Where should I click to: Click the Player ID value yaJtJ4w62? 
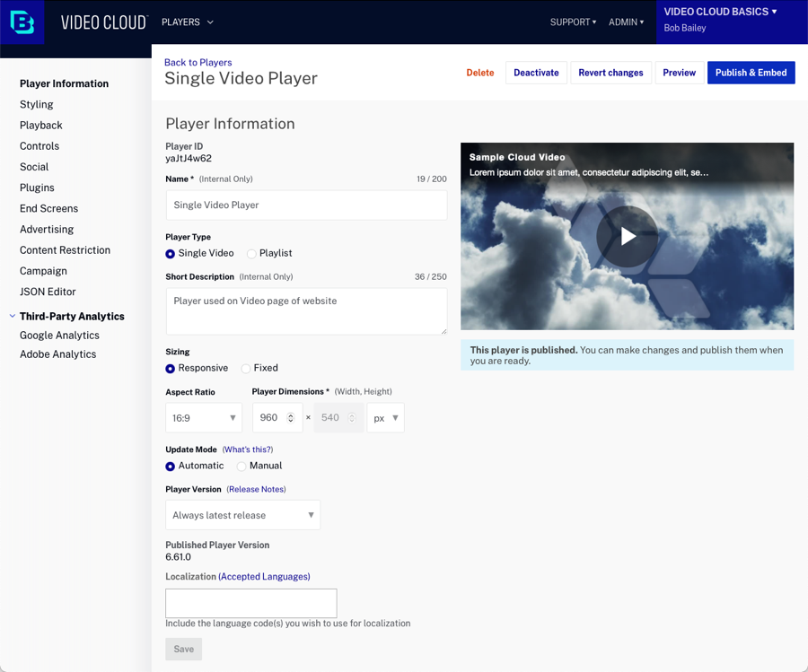[189, 159]
